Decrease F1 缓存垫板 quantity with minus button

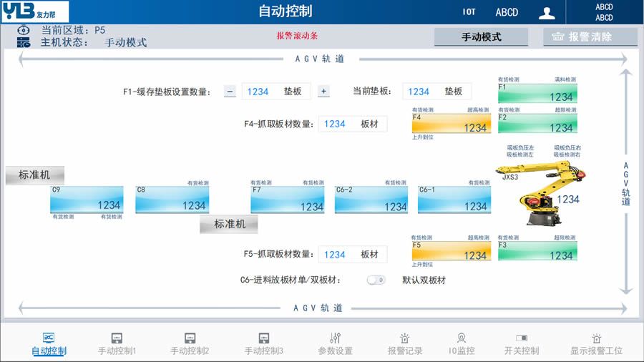pyautogui.click(x=230, y=91)
